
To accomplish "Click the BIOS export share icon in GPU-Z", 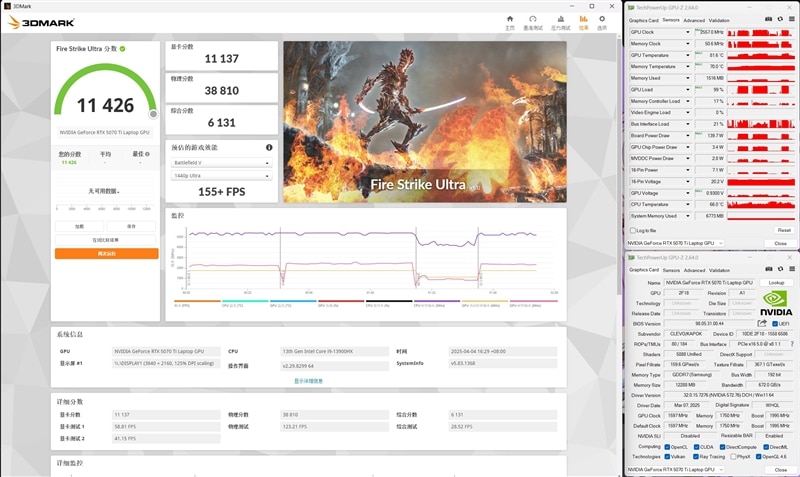I will 761,323.
